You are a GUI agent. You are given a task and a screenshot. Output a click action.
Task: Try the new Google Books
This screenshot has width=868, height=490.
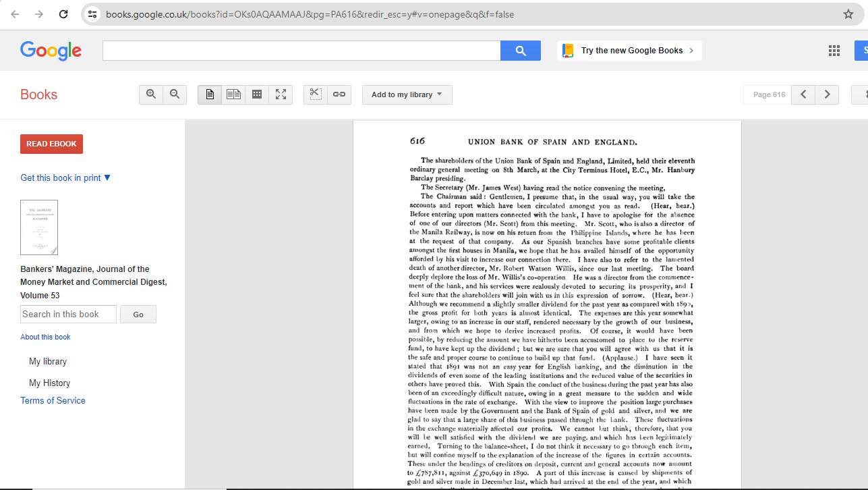(629, 51)
